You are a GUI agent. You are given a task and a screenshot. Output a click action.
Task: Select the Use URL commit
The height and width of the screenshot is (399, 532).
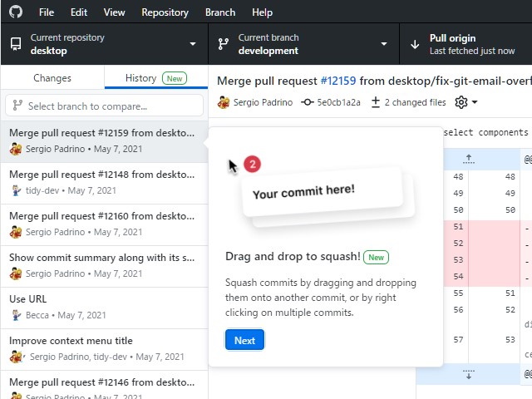(x=104, y=308)
